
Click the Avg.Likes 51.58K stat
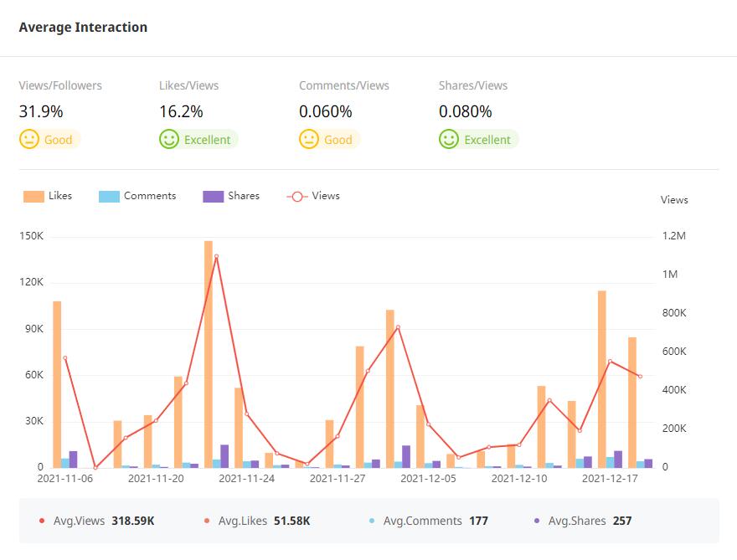(264, 521)
